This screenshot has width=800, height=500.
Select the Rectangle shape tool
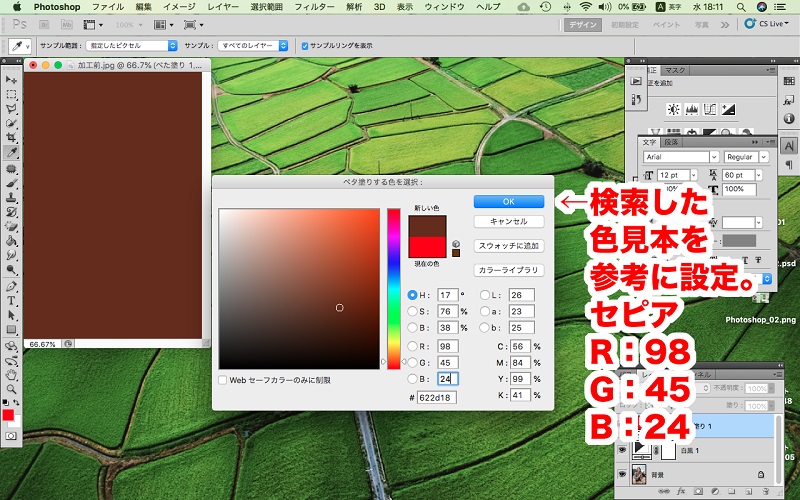(11, 330)
